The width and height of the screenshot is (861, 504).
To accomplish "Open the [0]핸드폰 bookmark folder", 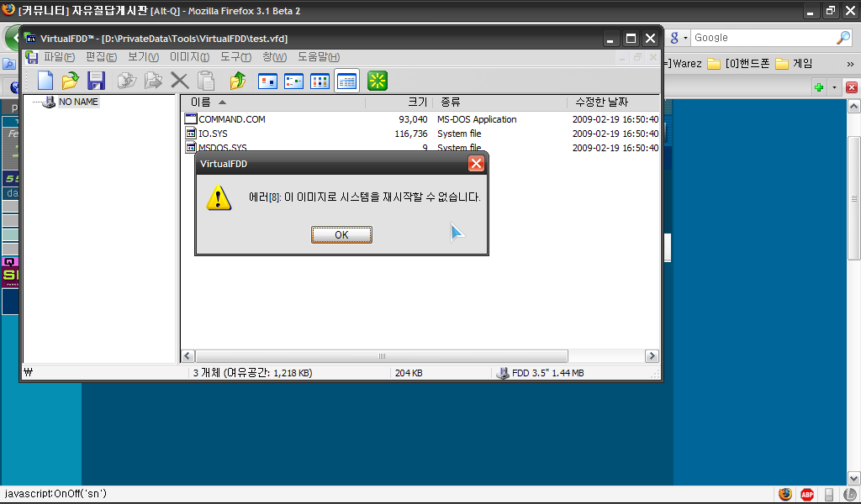I will pyautogui.click(x=738, y=64).
